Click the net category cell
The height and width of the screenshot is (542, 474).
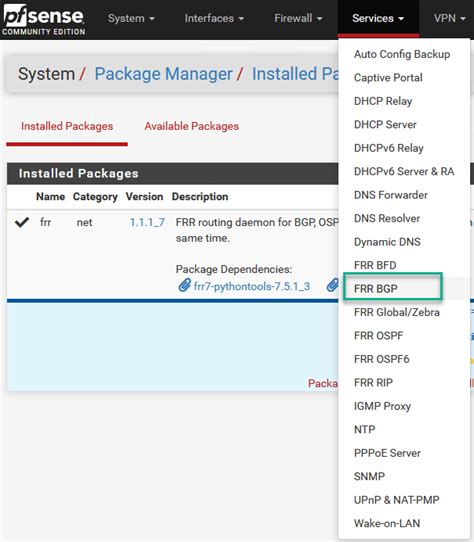84,222
